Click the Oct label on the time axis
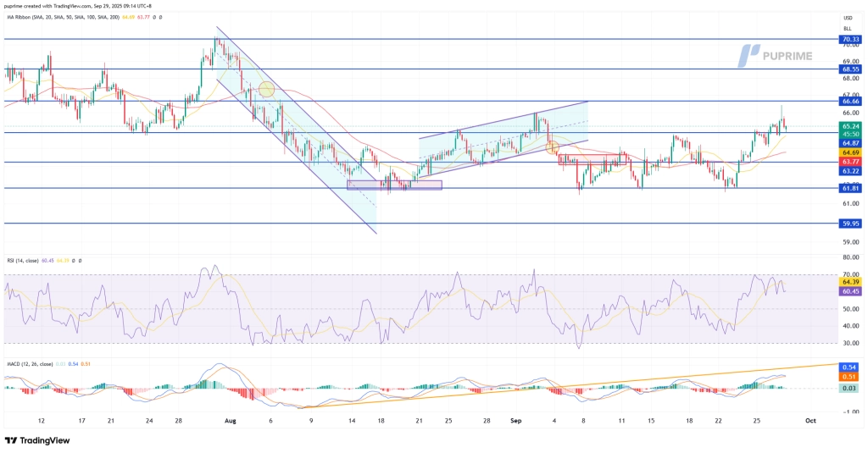Image resolution: width=868 pixels, height=453 pixels. pos(810,420)
